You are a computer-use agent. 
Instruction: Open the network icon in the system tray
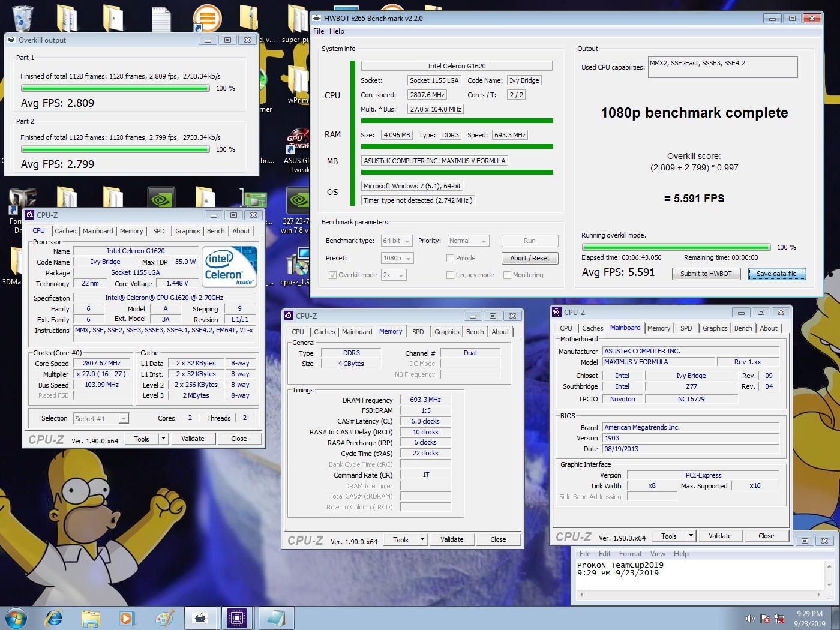point(780,619)
